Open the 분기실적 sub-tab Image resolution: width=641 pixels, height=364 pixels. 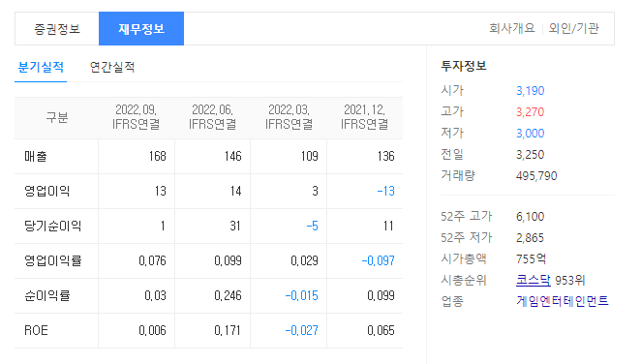[41, 67]
